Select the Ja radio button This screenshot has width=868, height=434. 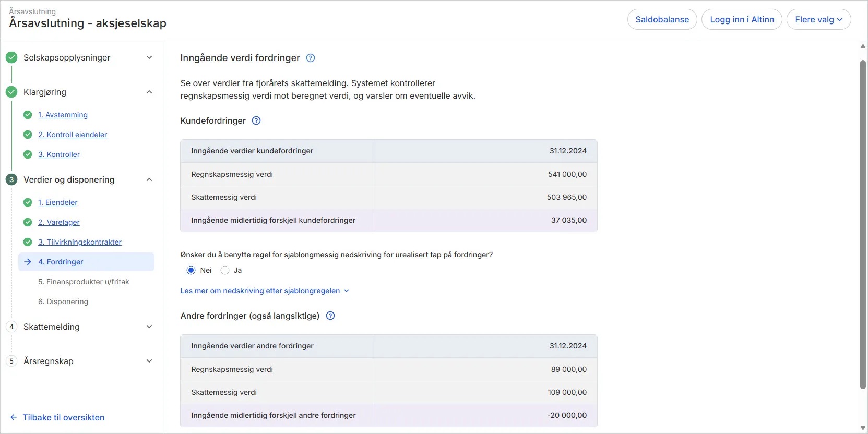tap(225, 270)
